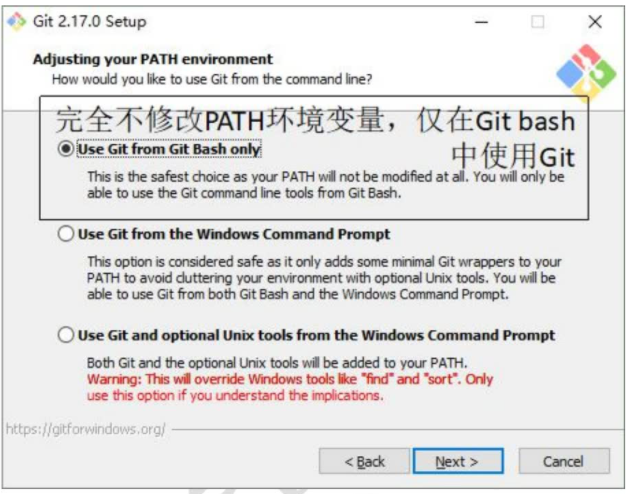Click the 'This is the safest choice' description

coord(326,185)
